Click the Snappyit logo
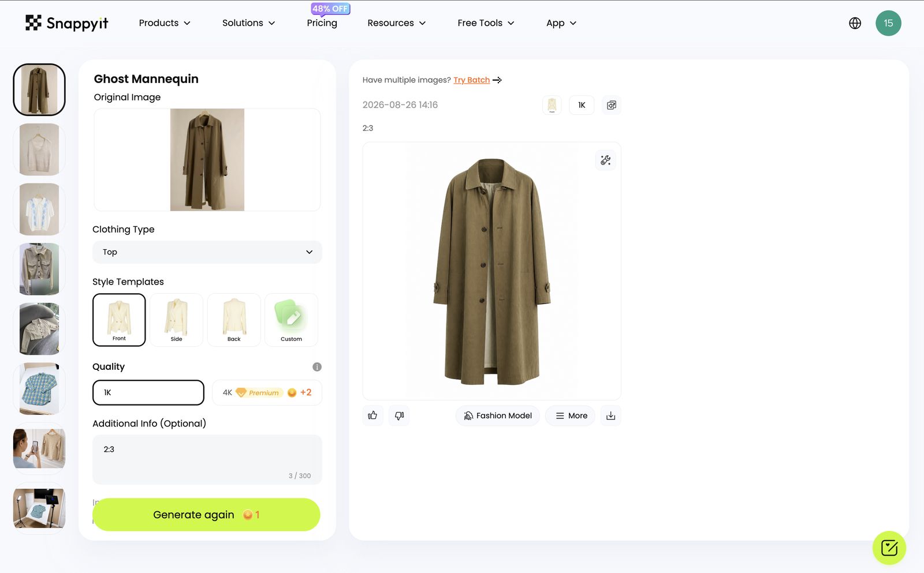Viewport: 924px width, 573px height. click(67, 23)
